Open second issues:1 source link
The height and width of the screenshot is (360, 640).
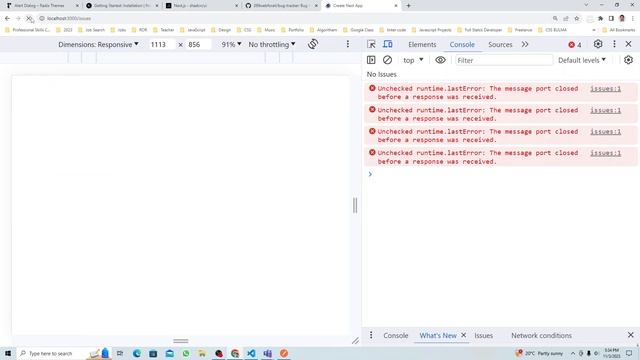605,110
